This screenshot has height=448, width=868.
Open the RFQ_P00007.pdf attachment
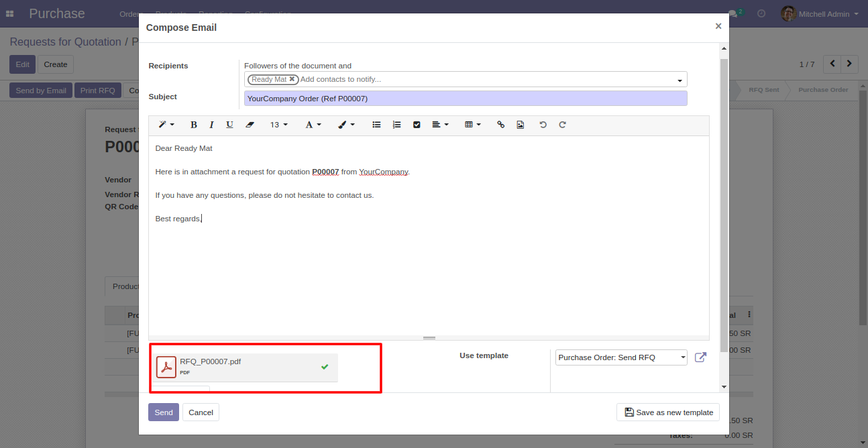(210, 361)
